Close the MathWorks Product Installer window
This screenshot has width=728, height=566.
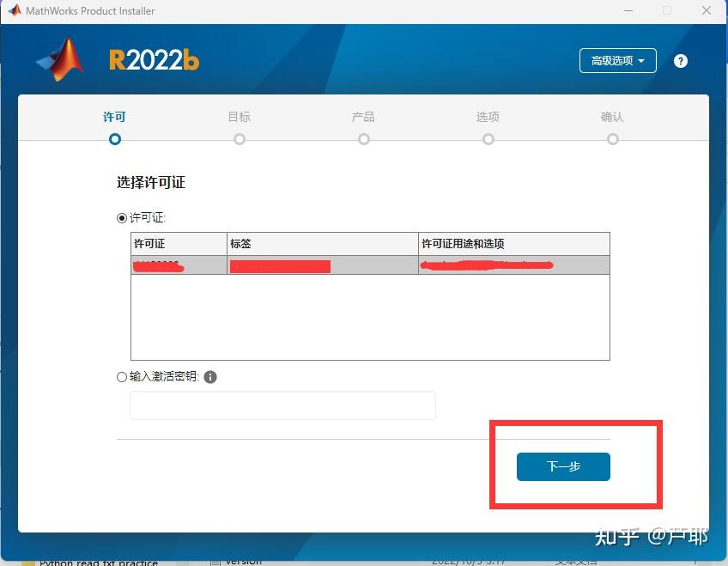[x=707, y=10]
